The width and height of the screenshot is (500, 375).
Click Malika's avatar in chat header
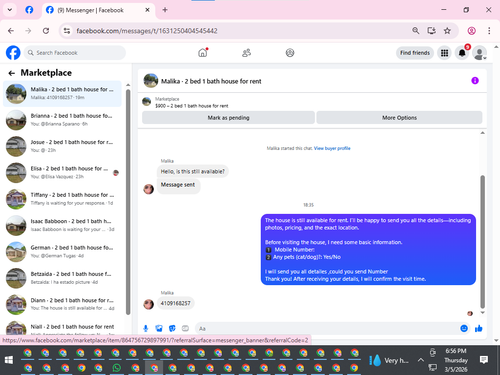(x=151, y=81)
